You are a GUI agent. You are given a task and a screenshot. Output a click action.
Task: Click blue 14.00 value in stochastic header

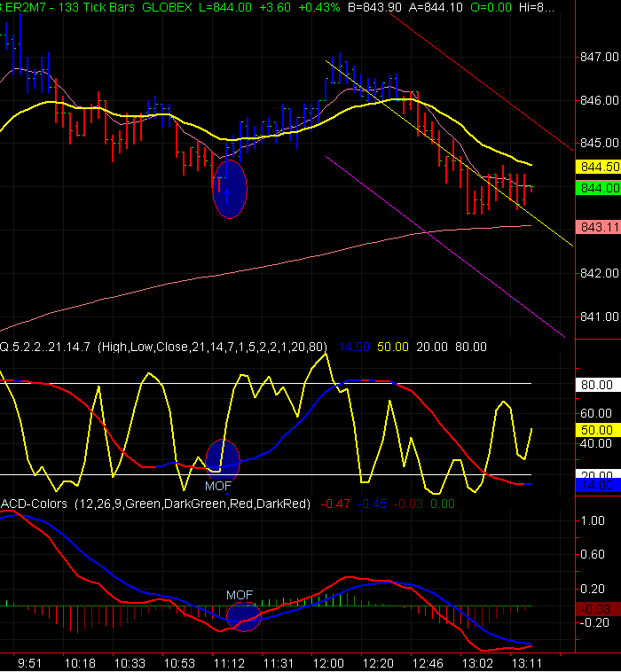[354, 347]
